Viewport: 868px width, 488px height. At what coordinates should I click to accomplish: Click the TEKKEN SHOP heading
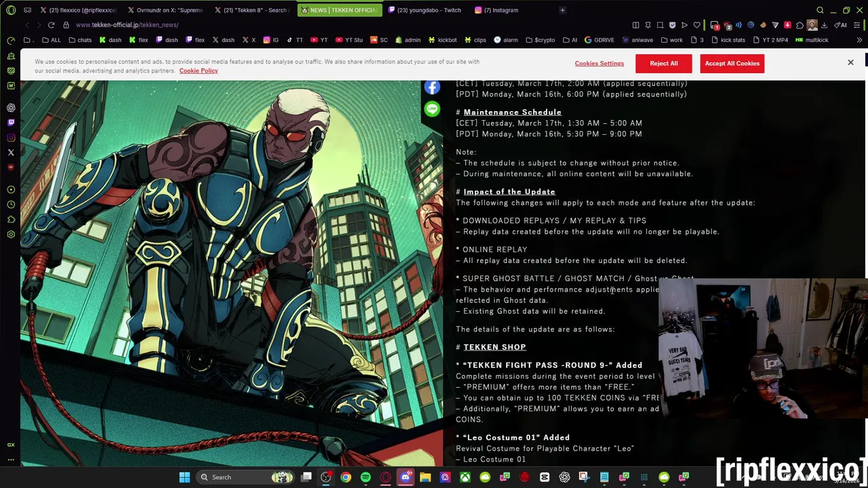[494, 347]
